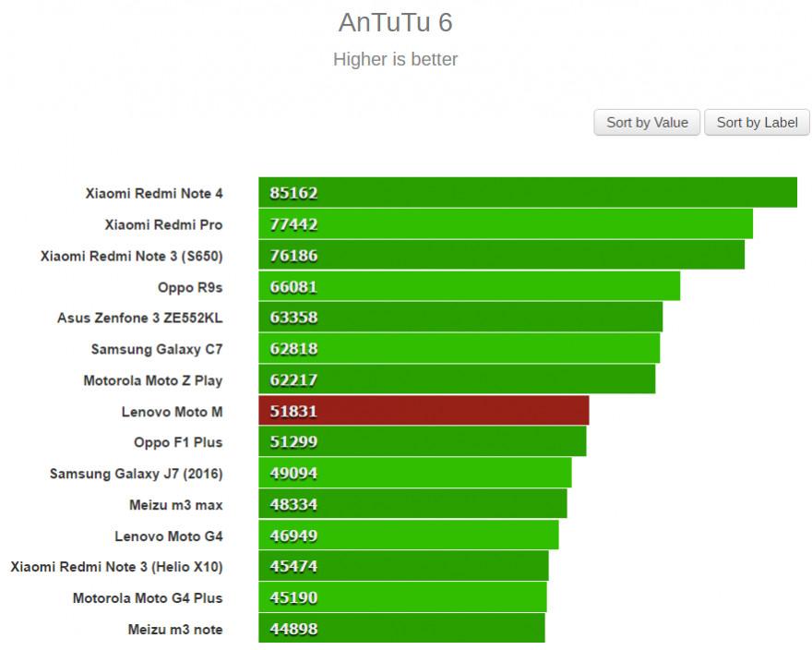Click the 66081 score bar
Viewport: 812px width, 650px height.
(x=469, y=285)
